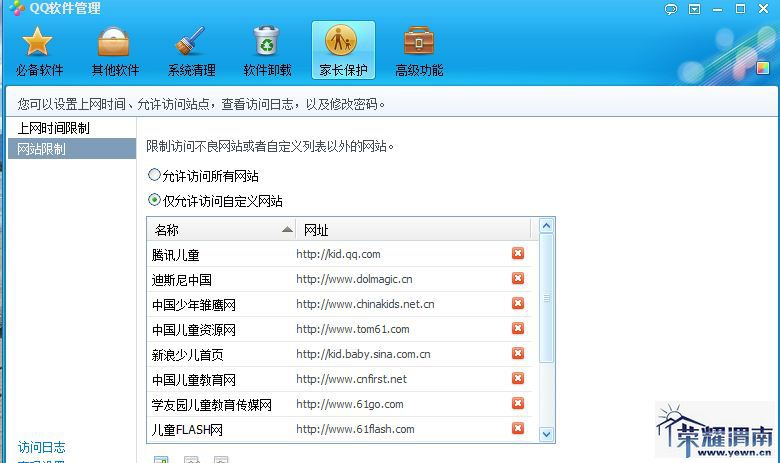This screenshot has width=780, height=463.
Task: Click the list scrollbar down arrow
Action: (x=546, y=434)
